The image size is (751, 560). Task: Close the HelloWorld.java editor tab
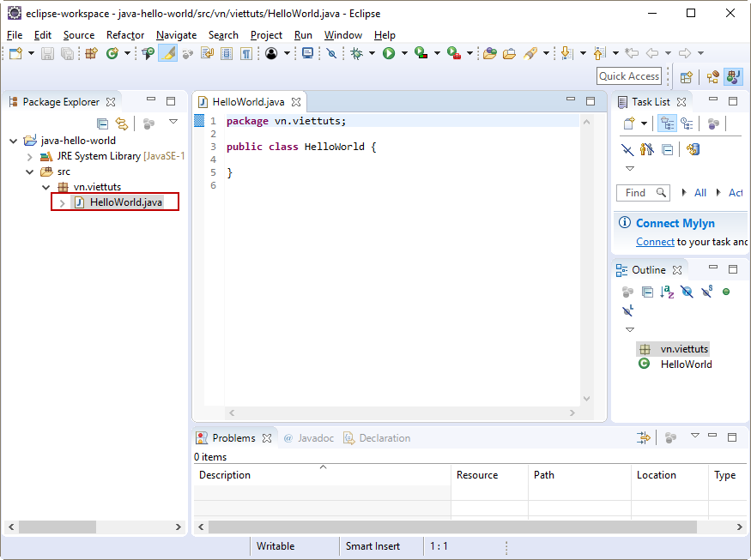pyautogui.click(x=296, y=102)
